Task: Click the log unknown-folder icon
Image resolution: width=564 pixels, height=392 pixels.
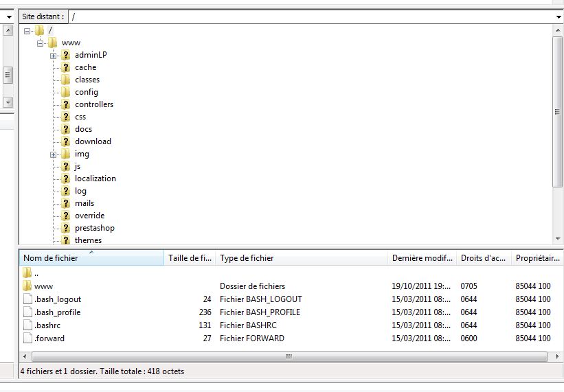Action: (x=65, y=191)
